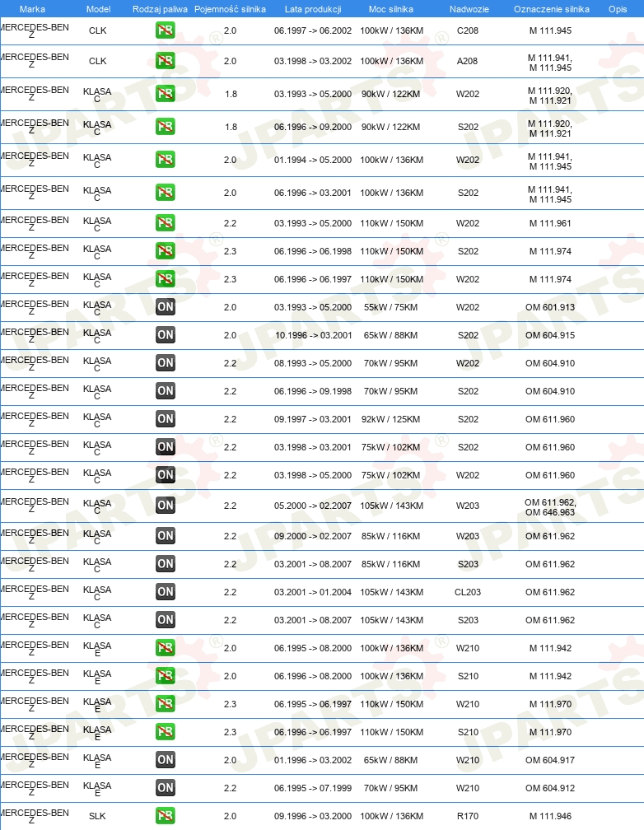Click ON icon in row dated 09.2000 -> 02.2007
The image size is (644, 830).
pos(166,536)
